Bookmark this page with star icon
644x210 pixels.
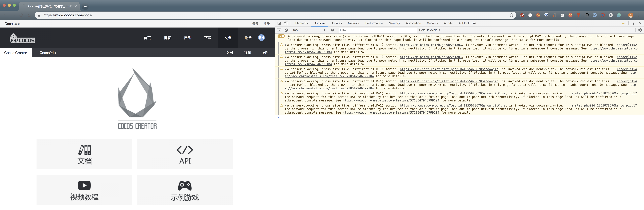pos(512,15)
